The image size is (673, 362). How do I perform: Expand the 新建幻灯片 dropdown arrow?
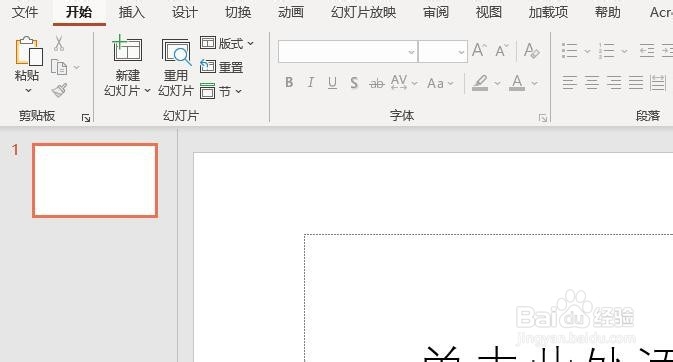click(147, 91)
